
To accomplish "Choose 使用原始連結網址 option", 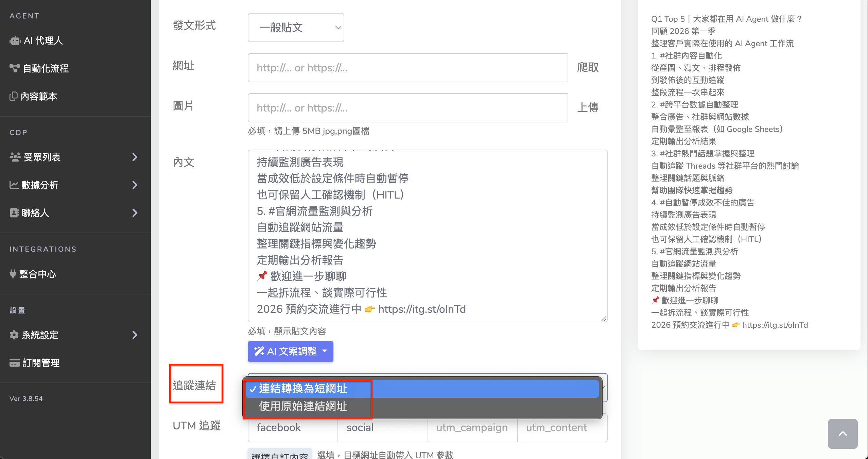I will pyautogui.click(x=303, y=406).
